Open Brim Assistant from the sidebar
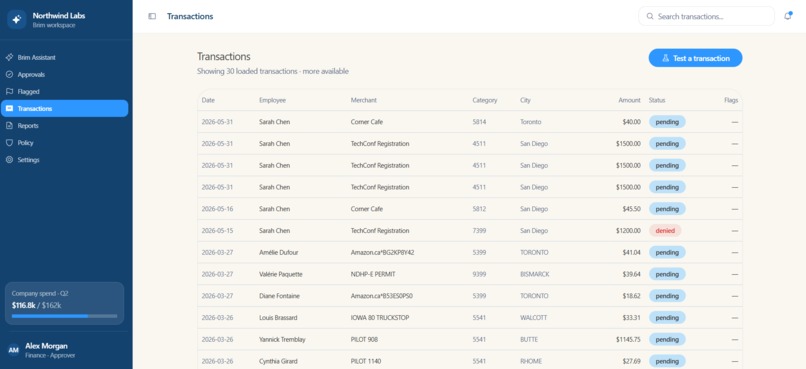806x369 pixels. coord(65,58)
